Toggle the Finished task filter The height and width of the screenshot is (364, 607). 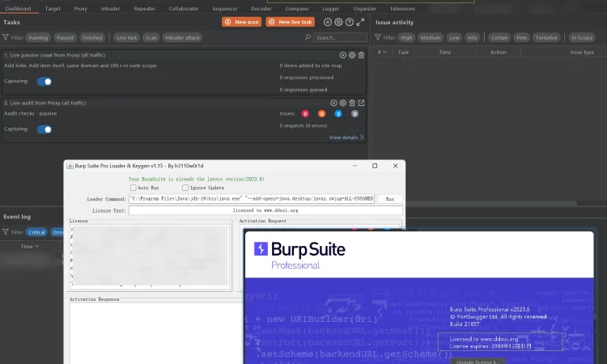[92, 37]
